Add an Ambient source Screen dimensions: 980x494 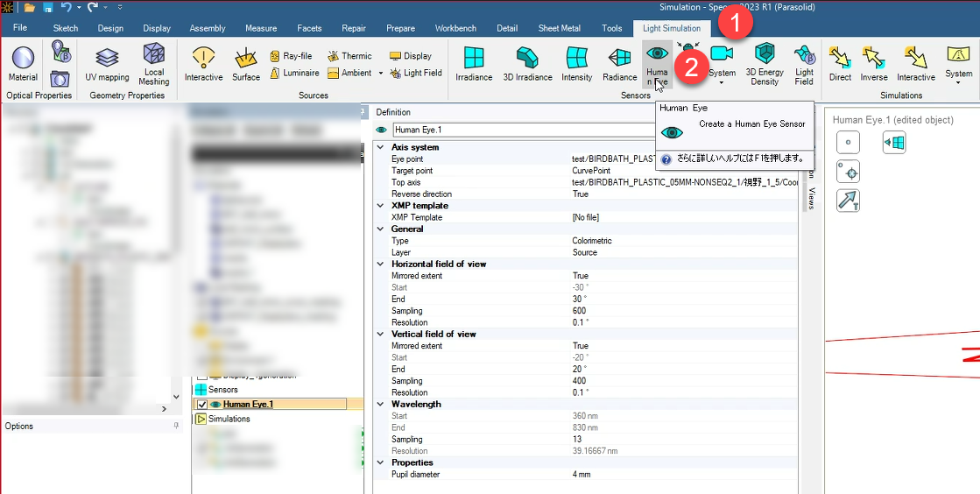pyautogui.click(x=349, y=73)
